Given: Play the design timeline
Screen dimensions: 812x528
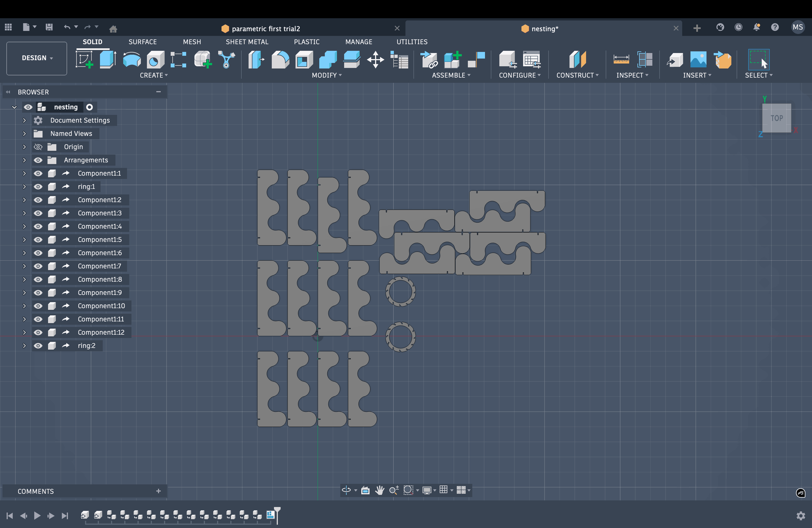Looking at the screenshot, I should click(x=37, y=515).
